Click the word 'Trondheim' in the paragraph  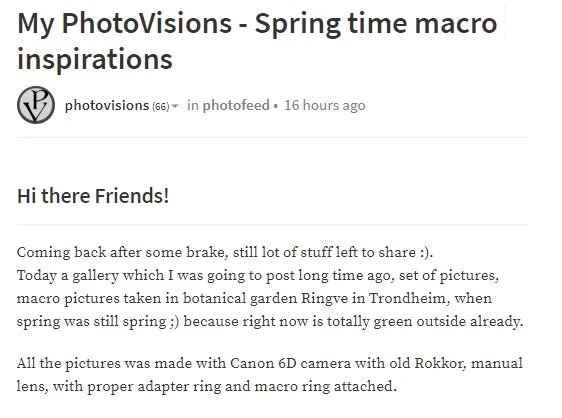point(407,298)
